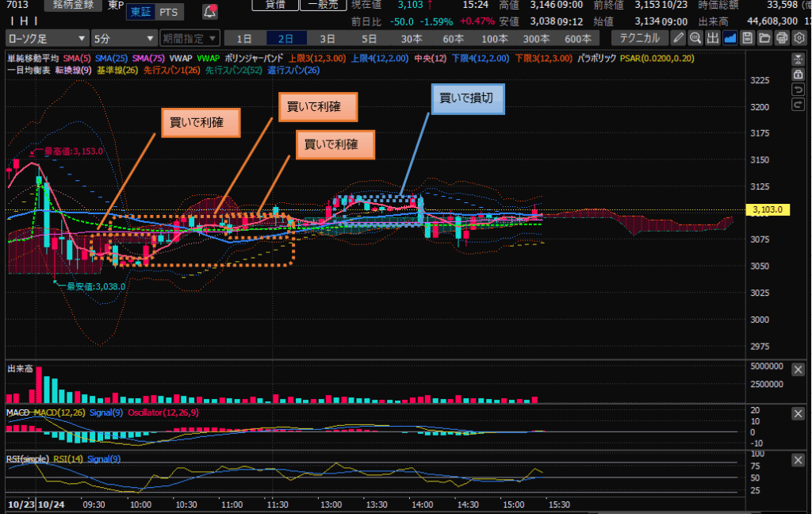Click the alert bell notification icon
The image size is (812, 514).
[209, 12]
